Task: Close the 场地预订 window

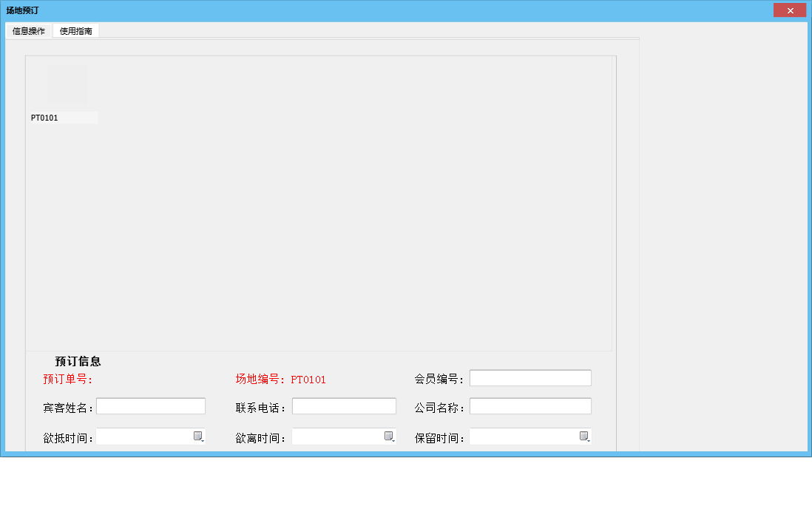Action: 790,10
